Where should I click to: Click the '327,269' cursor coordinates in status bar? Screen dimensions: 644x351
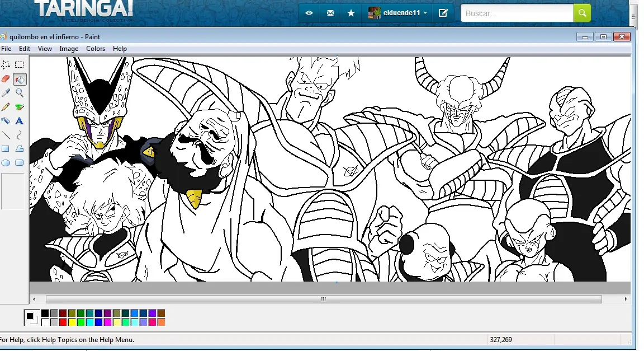[x=501, y=339]
